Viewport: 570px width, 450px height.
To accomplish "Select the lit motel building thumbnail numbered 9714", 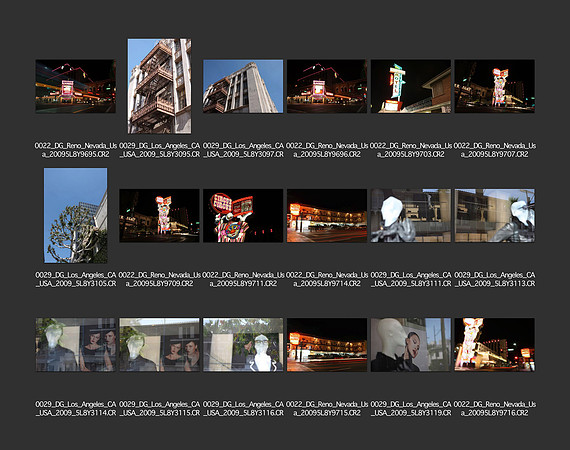I will 327,216.
